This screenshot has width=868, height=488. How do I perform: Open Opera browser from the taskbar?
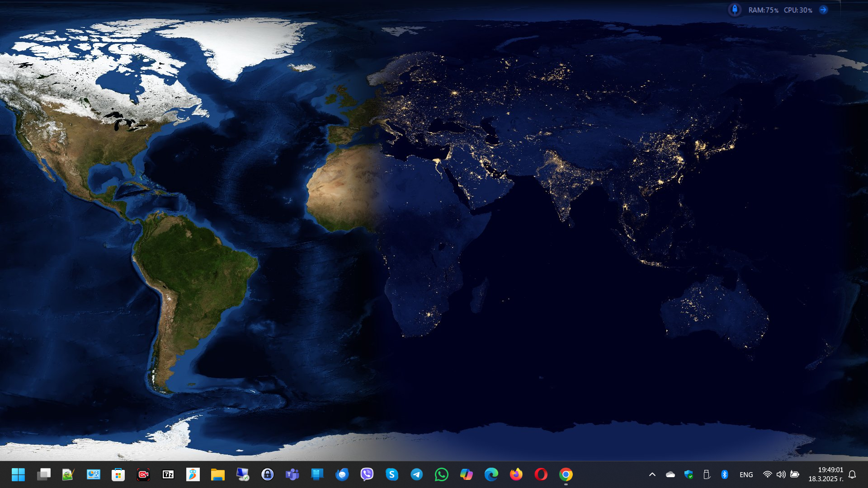pyautogui.click(x=541, y=474)
